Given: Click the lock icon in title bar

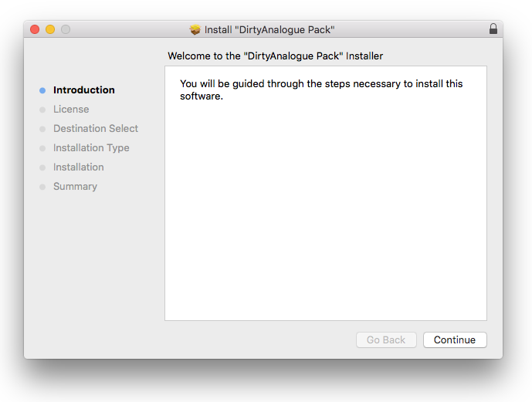Looking at the screenshot, I should click(x=493, y=29).
